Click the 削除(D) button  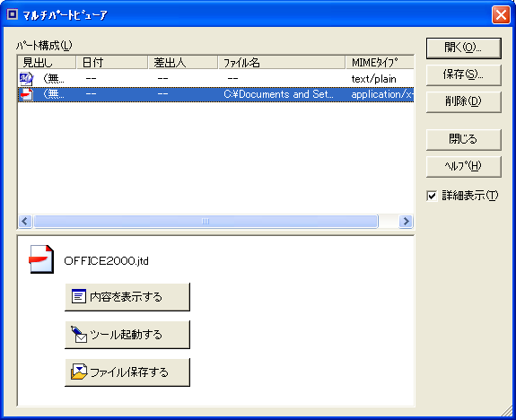(x=463, y=101)
